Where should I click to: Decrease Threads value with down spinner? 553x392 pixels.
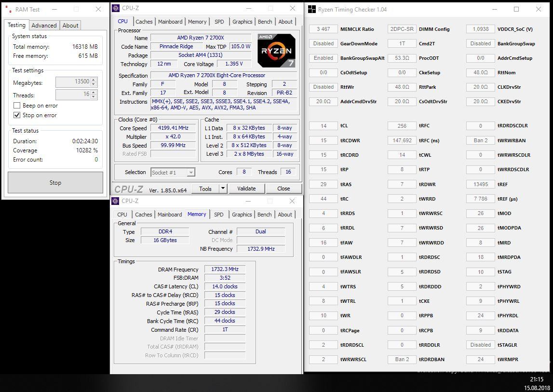point(94,96)
